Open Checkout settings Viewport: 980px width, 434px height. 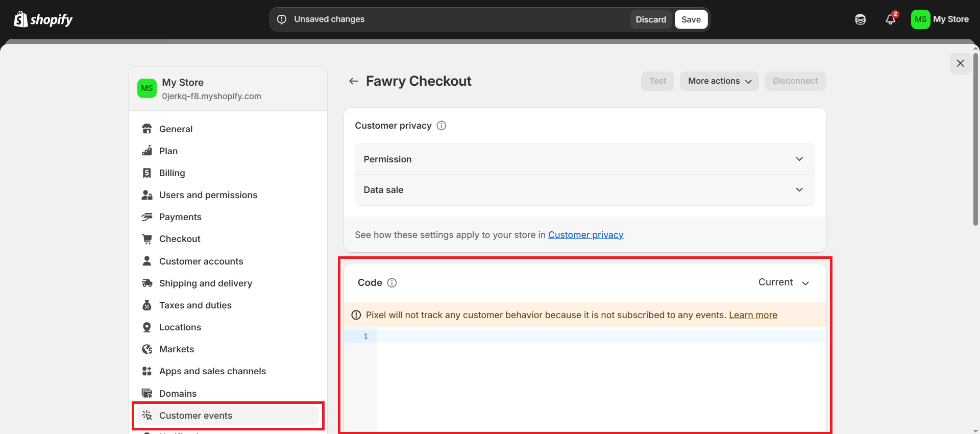[228, 238]
